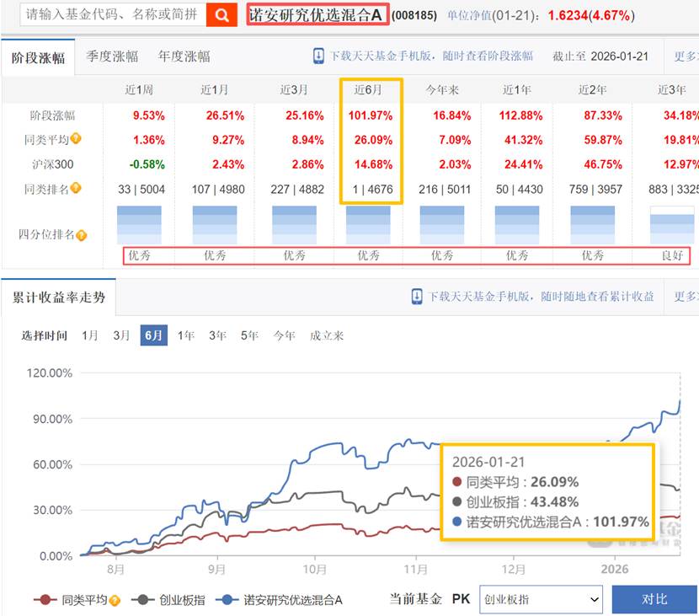The image size is (699, 616).
Task: Click the 近3月 column header
Action: (294, 90)
